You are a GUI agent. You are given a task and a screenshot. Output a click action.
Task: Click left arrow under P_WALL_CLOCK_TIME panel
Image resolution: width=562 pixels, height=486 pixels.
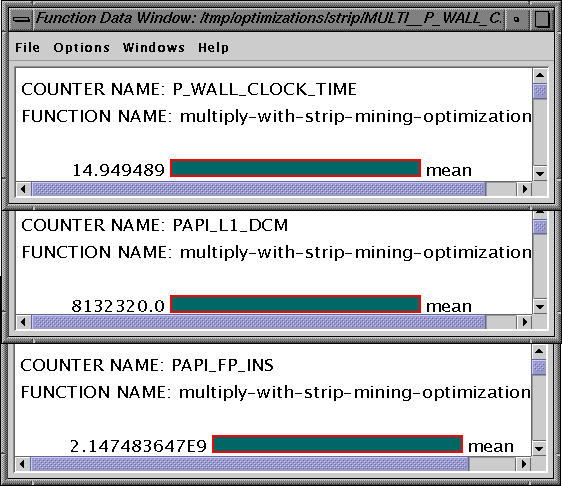pos(24,189)
